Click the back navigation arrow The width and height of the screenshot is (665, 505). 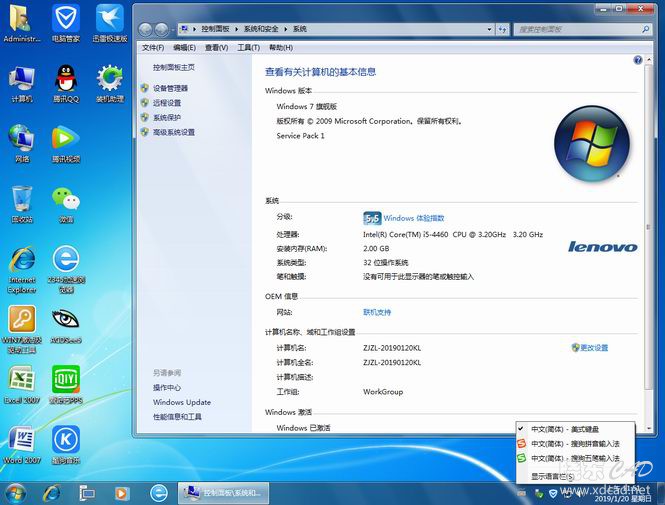click(x=145, y=29)
